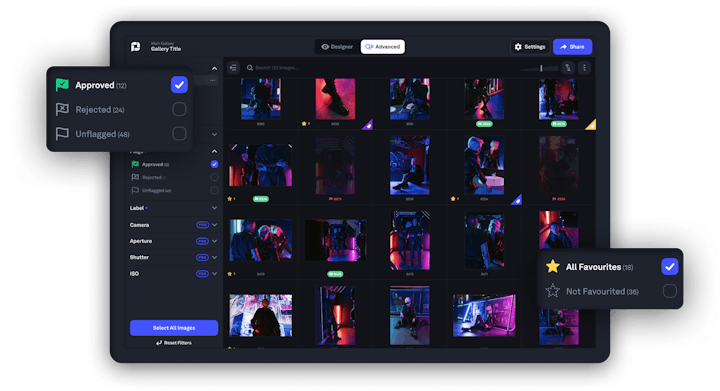
Task: Switch to the Advanced view tab
Action: pos(382,47)
